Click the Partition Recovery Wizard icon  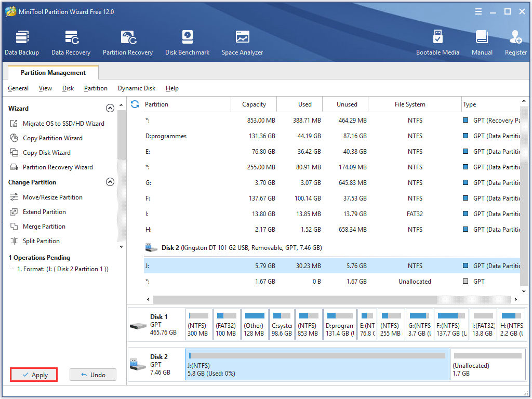14,167
